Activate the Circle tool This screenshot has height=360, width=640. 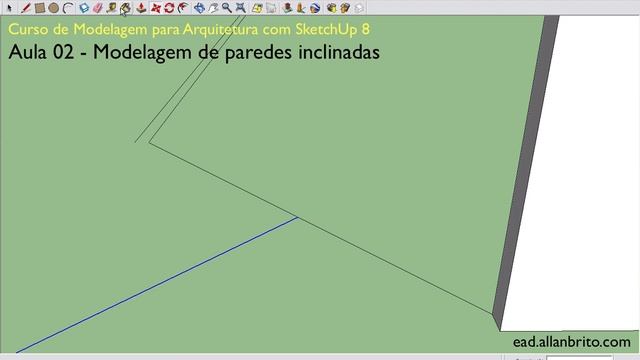(53, 8)
